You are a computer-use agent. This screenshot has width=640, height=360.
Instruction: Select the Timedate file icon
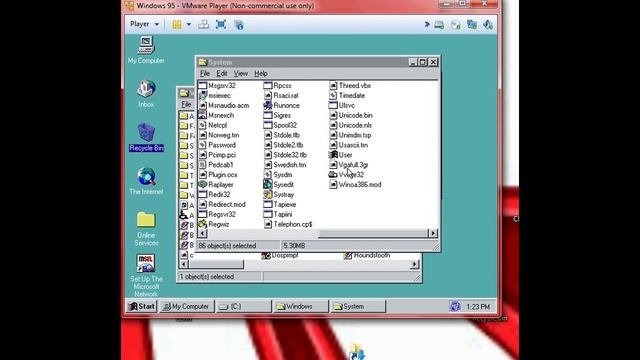pos(333,96)
